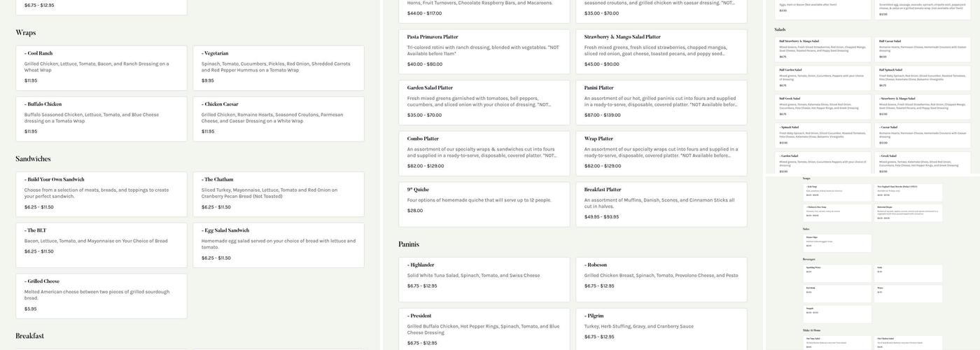Choose the Butternut Bisque card
Screen dimensions: 980x350
click(x=909, y=213)
